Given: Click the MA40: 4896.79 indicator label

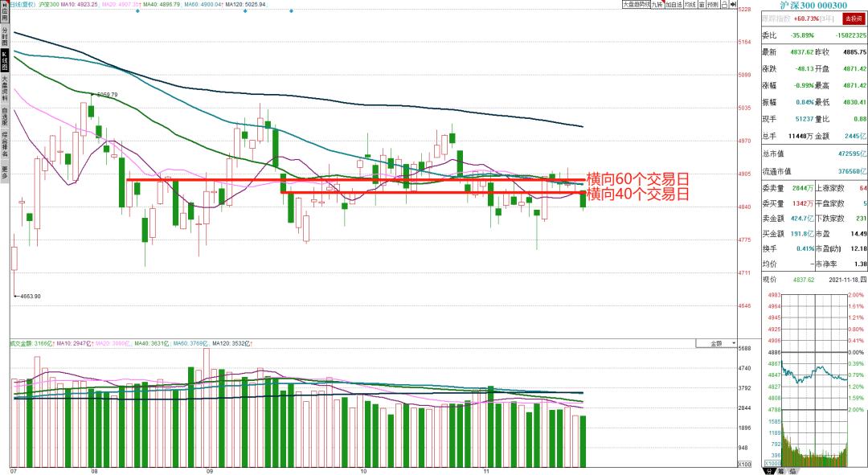Looking at the screenshot, I should pos(162,5).
